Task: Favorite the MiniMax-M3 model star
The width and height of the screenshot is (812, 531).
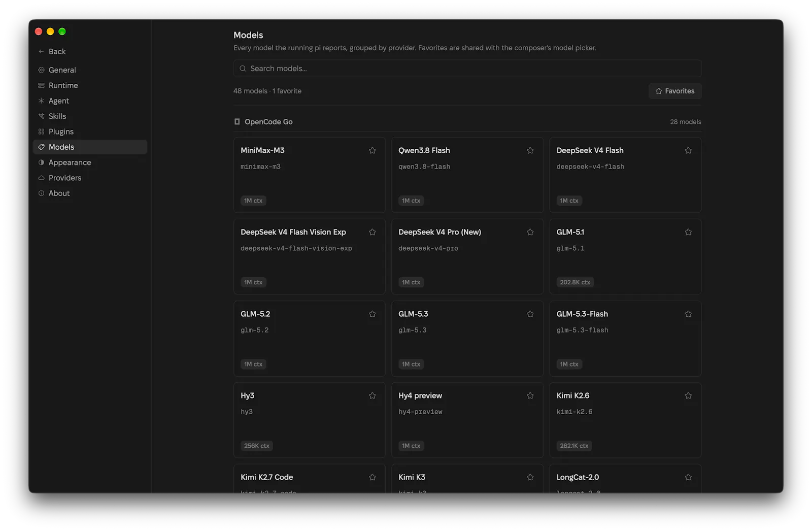Action: coord(372,150)
